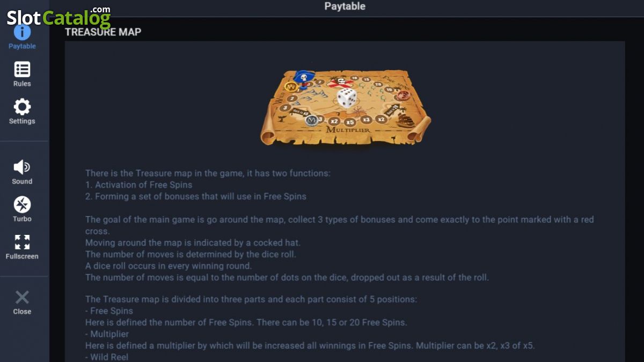644x362 pixels.
Task: Click the Paytable title at top
Action: (x=345, y=6)
